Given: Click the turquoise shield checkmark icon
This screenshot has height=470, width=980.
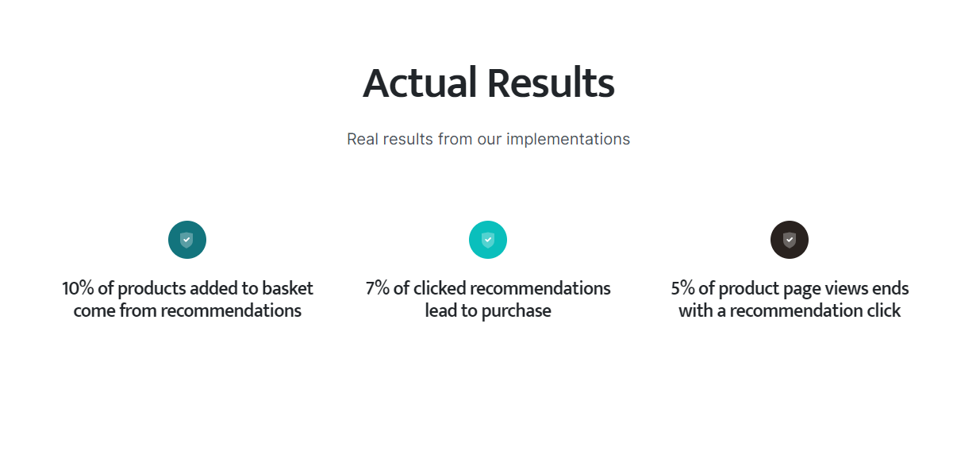Looking at the screenshot, I should [488, 240].
